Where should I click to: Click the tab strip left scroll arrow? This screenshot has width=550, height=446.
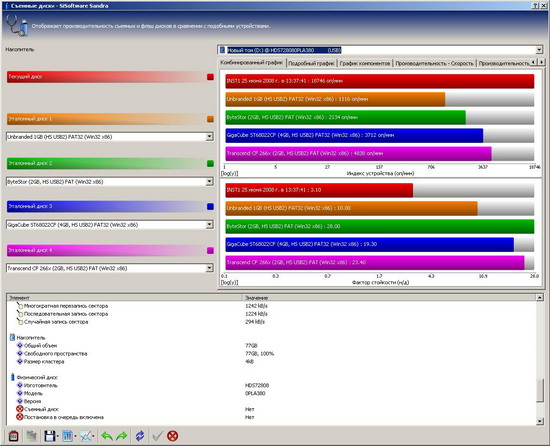[x=534, y=62]
